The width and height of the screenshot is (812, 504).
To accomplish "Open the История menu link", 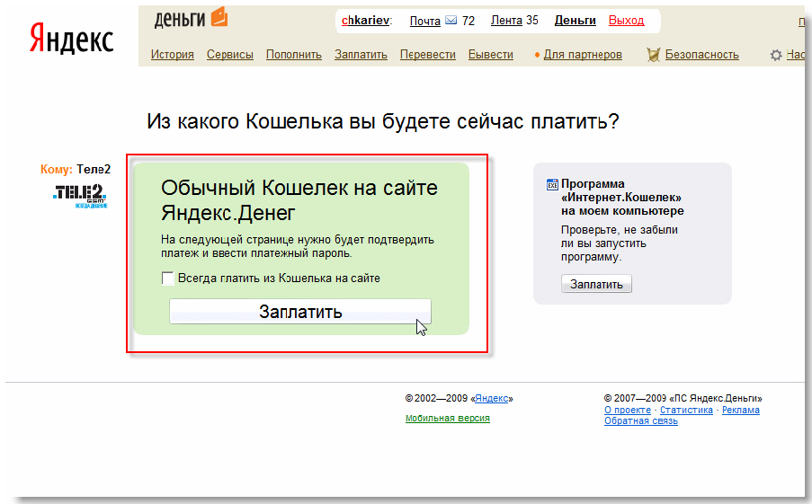I will click(x=173, y=54).
